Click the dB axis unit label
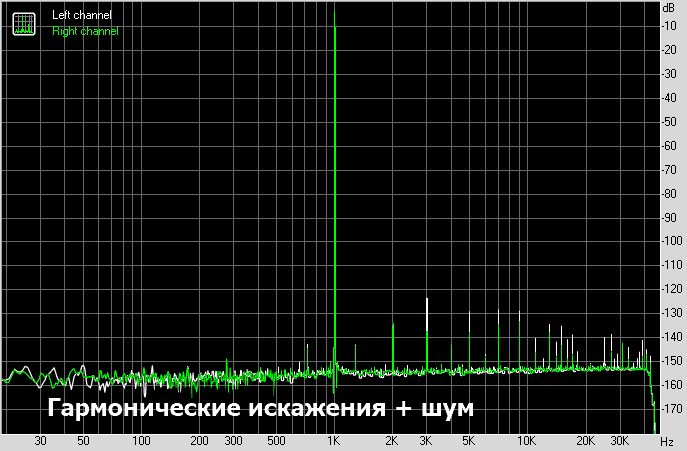Image resolution: width=687 pixels, height=451 pixels. pyautogui.click(x=669, y=8)
